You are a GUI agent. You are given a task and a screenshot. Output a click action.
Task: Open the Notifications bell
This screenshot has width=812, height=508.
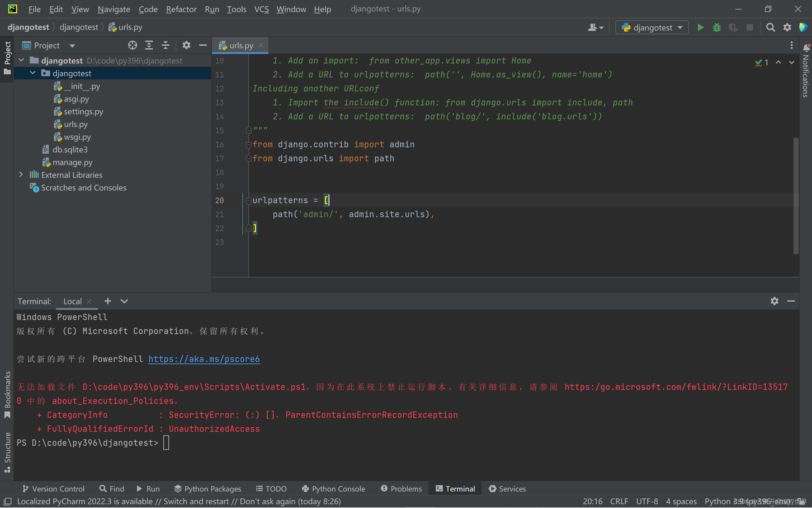806,48
